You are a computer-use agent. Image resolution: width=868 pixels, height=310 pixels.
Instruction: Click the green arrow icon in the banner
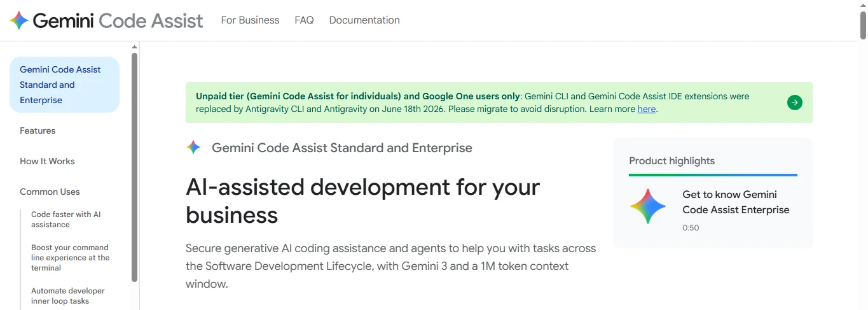pos(794,102)
